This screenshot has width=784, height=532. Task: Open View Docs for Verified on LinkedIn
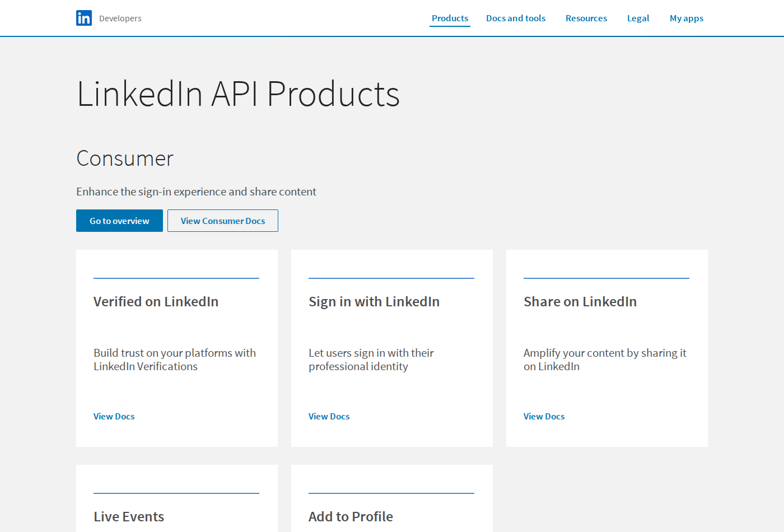(x=114, y=416)
